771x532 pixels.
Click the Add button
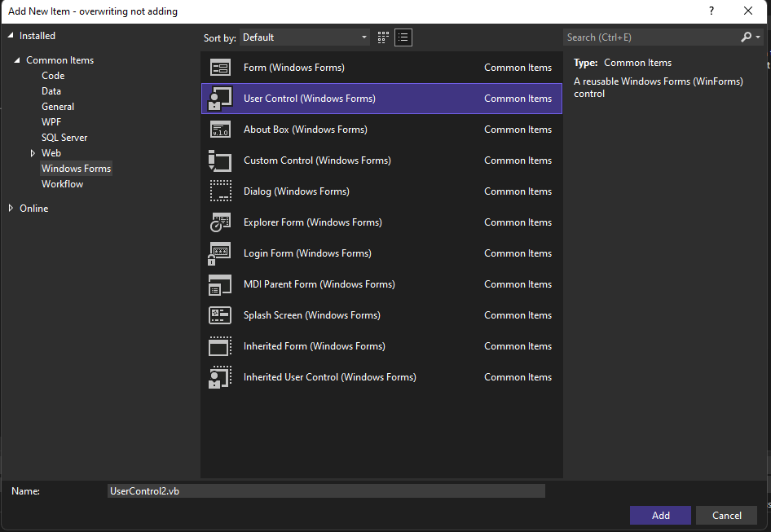(x=660, y=515)
